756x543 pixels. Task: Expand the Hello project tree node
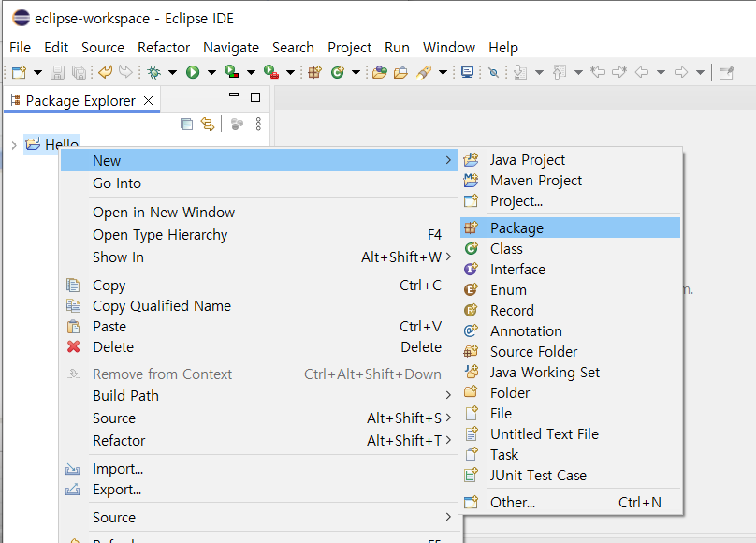coord(14,145)
